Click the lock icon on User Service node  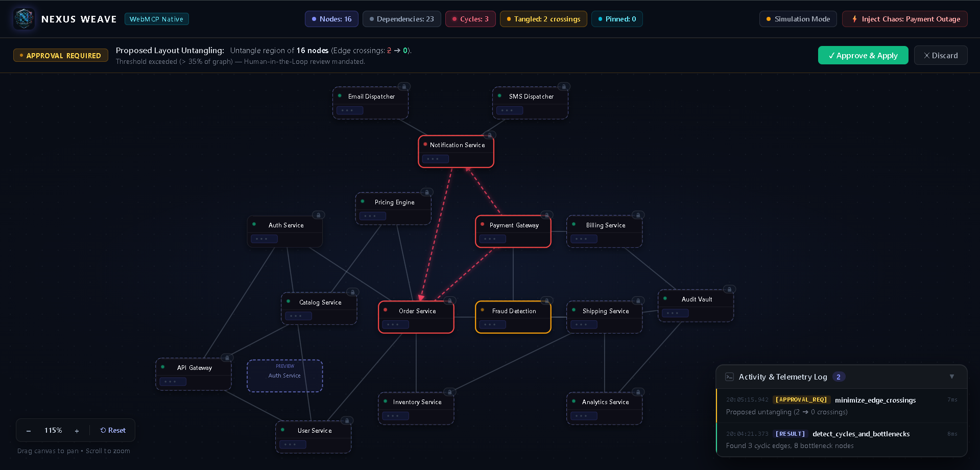coord(347,421)
